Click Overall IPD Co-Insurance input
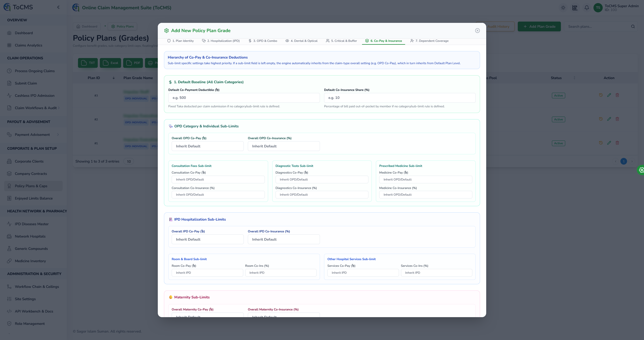This screenshot has height=340, width=644. [284, 239]
